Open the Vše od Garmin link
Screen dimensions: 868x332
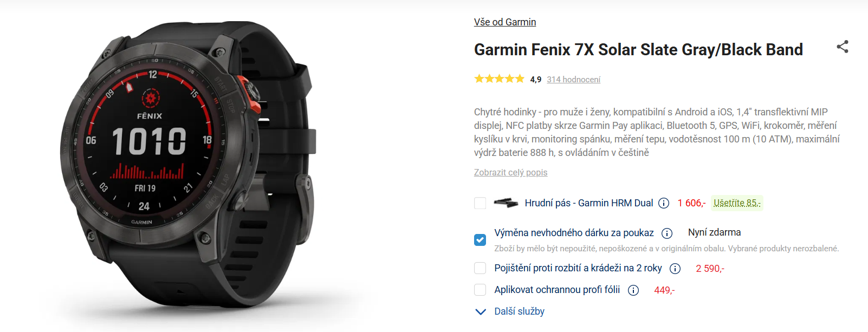(x=505, y=22)
